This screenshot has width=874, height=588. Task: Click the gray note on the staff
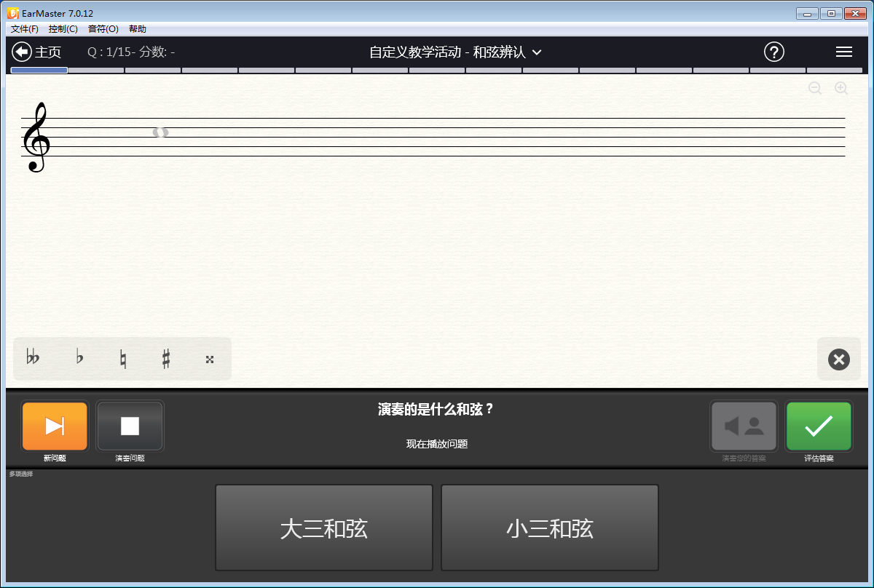(160, 132)
